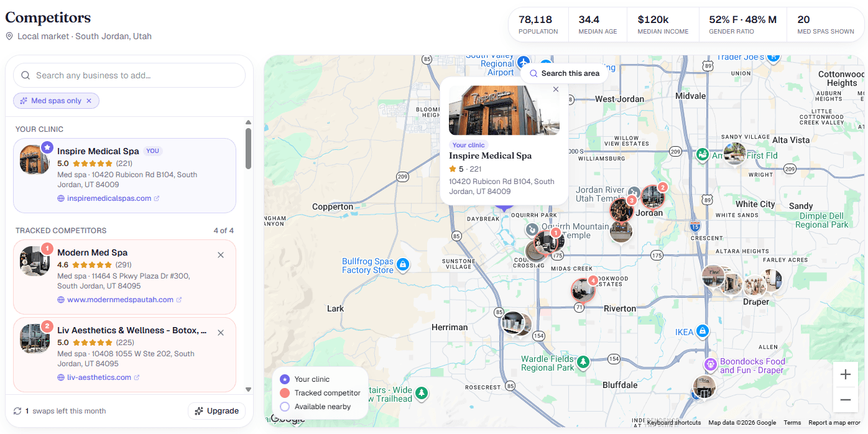This screenshot has width=868, height=434.
Task: Click the up arrow of competitor list scrollbar
Action: coord(248,122)
